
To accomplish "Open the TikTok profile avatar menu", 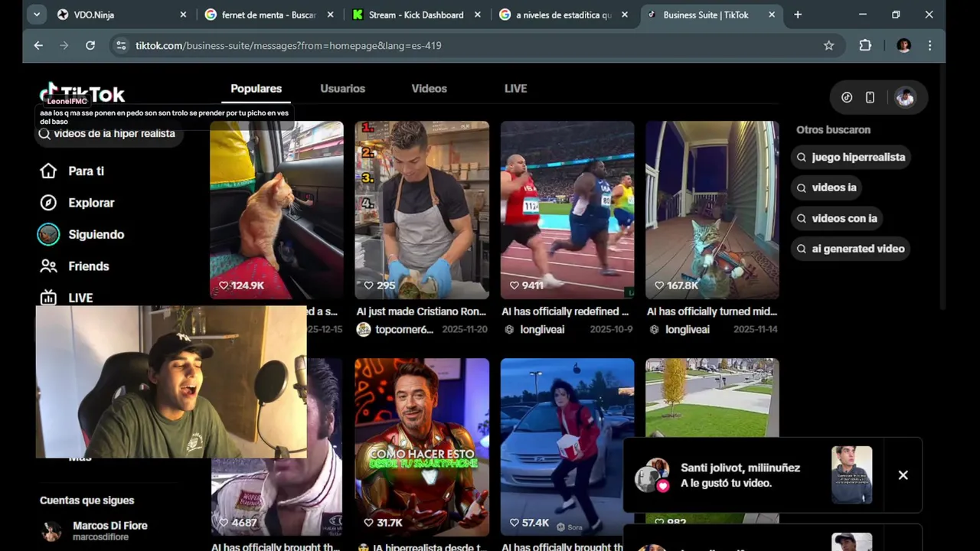I will coord(905,97).
